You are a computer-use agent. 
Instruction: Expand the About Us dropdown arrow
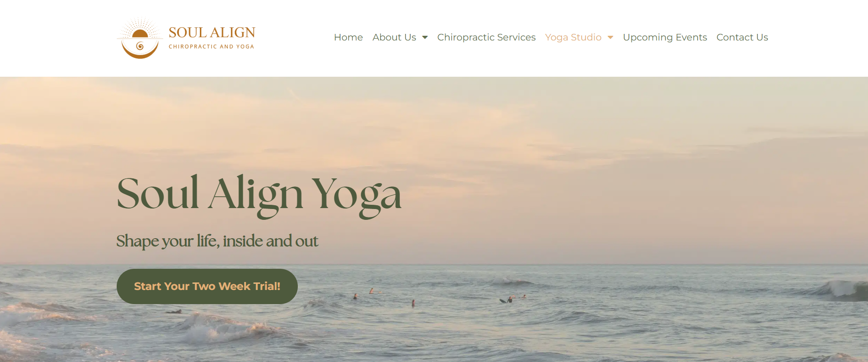(x=425, y=37)
